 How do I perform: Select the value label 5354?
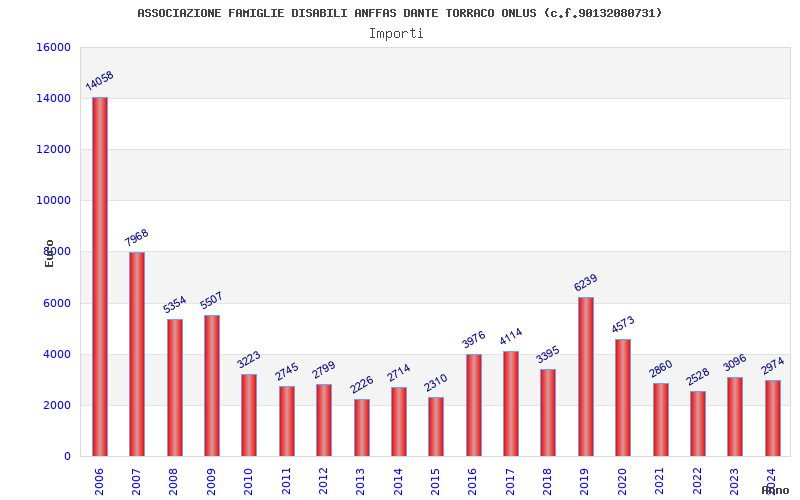click(x=174, y=304)
